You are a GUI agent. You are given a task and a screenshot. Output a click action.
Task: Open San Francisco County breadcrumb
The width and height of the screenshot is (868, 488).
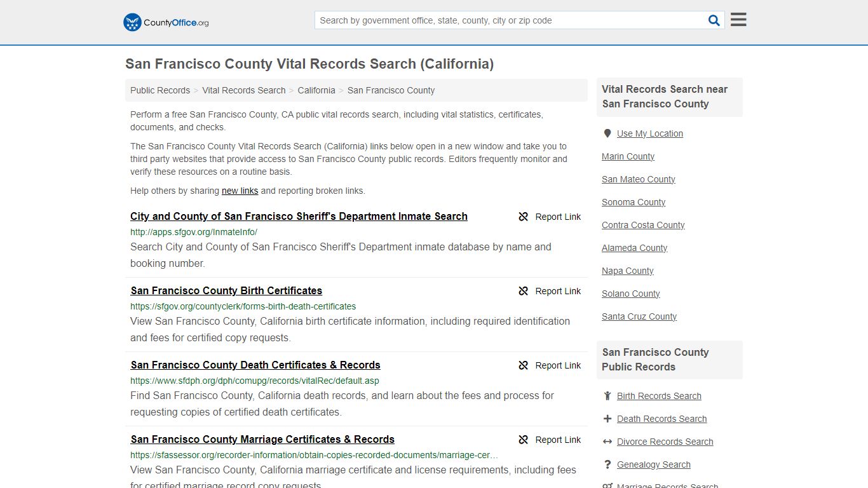coord(391,90)
